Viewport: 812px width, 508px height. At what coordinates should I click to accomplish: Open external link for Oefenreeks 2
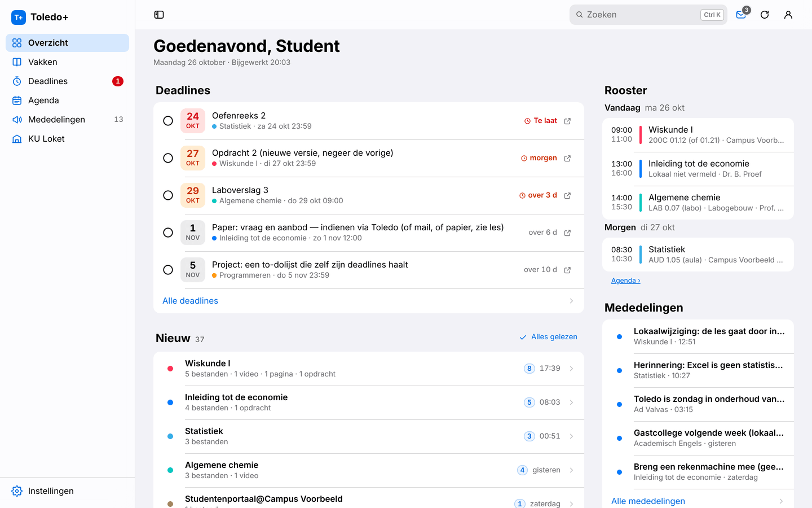point(568,121)
